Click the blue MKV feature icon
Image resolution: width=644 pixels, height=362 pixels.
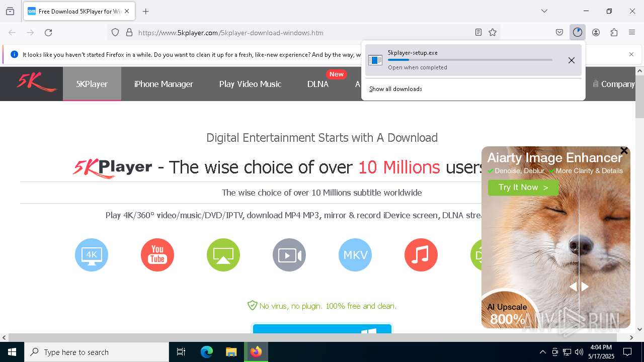[x=355, y=255]
